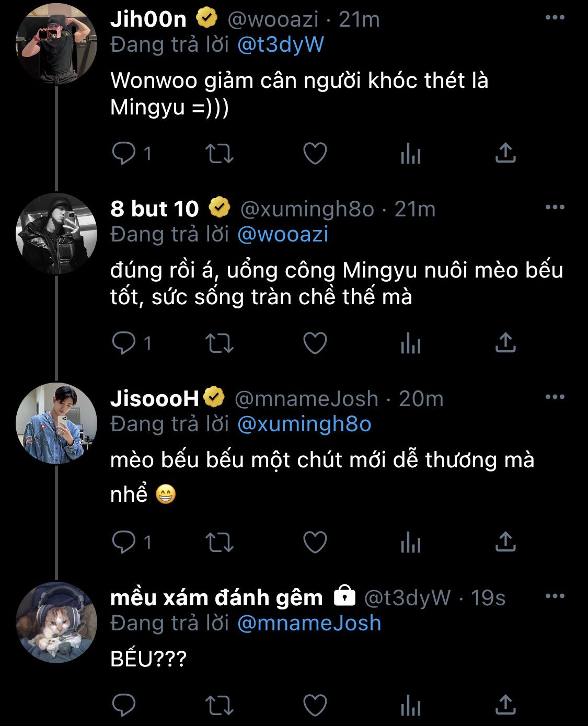Like JisoooH's reply

point(315,542)
